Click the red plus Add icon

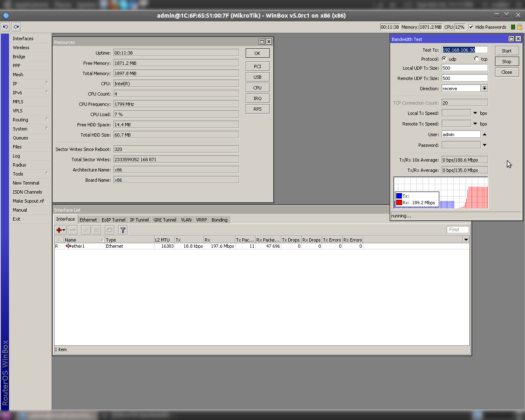click(x=59, y=230)
